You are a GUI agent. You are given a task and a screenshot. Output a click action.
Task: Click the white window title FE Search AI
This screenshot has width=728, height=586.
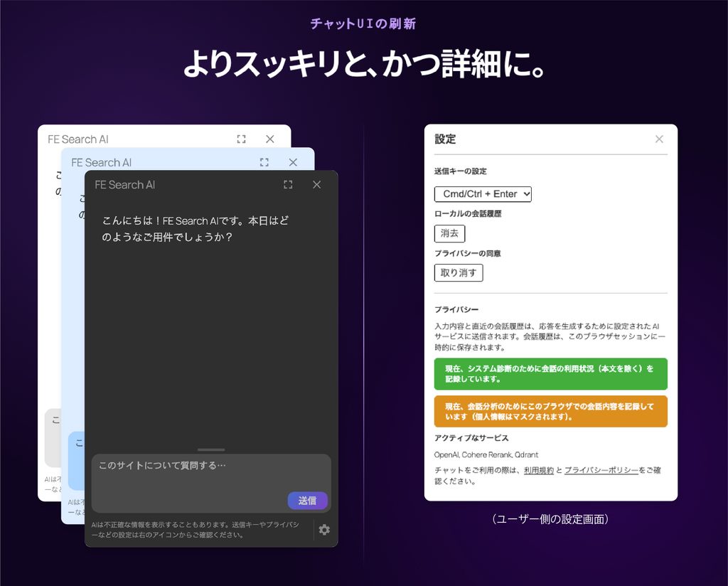(x=78, y=139)
